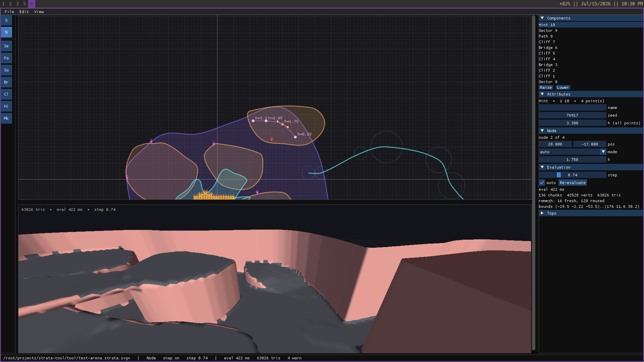The image size is (644, 362).
Task: Click the h=3.3 hint node
Action: [x=253, y=121]
